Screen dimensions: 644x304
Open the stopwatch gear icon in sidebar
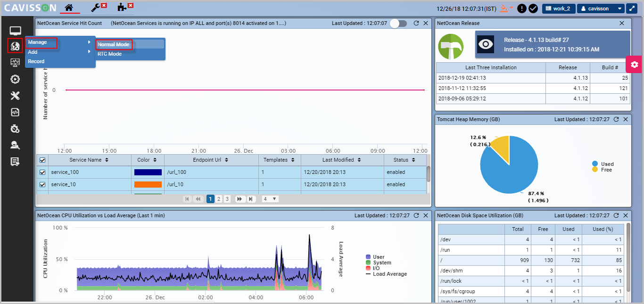tap(15, 129)
